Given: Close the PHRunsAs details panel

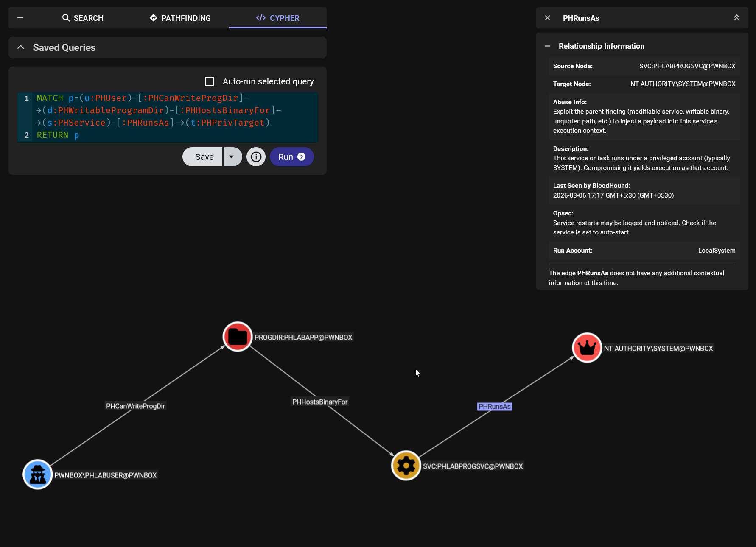Looking at the screenshot, I should [547, 18].
